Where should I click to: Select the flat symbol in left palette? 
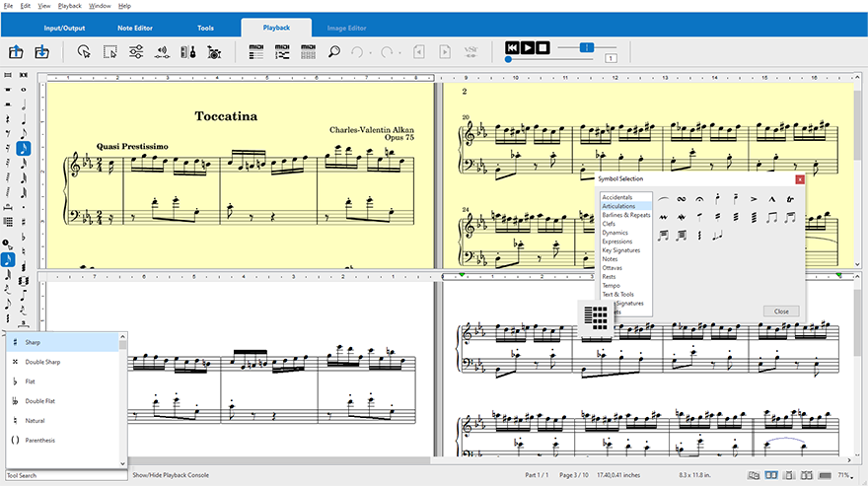point(24,237)
